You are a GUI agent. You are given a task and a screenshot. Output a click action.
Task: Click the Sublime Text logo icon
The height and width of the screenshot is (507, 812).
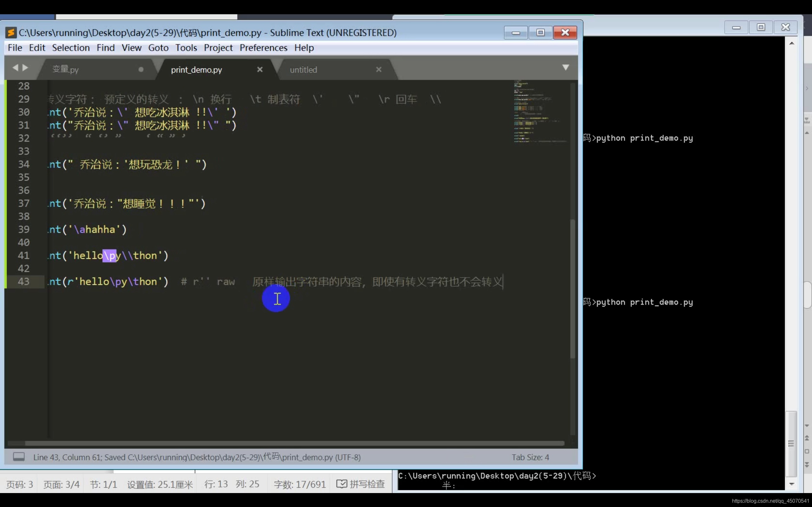click(x=11, y=33)
